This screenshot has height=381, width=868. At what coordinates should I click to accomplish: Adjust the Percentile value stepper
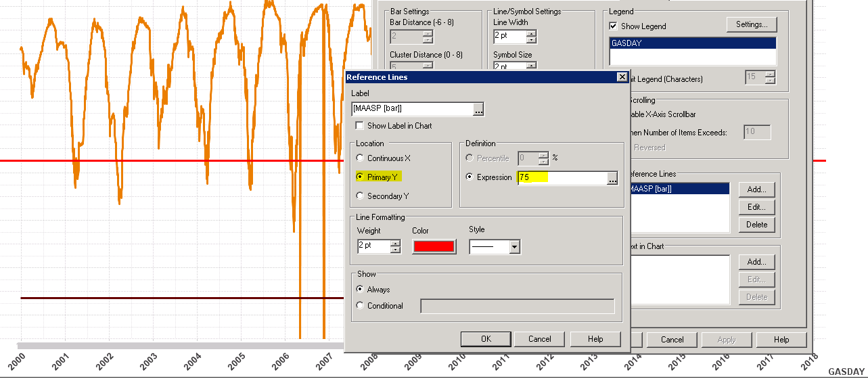[x=543, y=158]
